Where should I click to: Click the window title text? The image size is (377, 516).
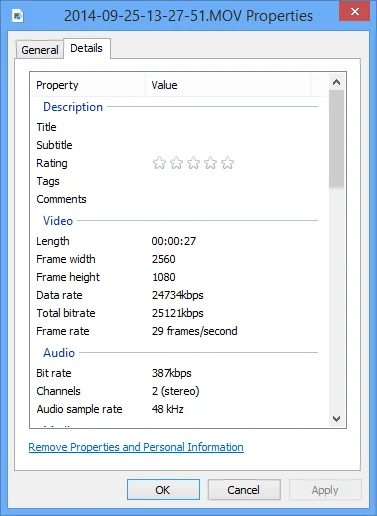pyautogui.click(x=188, y=16)
